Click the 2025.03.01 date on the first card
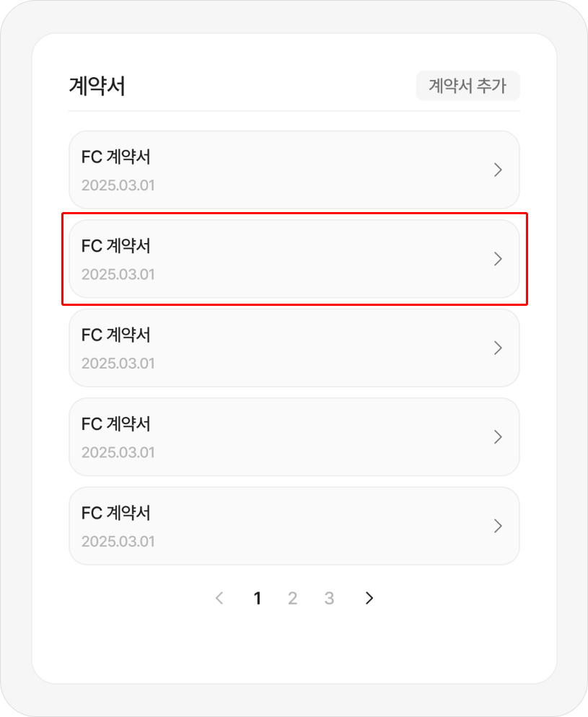Screen dimensions: 588x717 click(x=118, y=185)
